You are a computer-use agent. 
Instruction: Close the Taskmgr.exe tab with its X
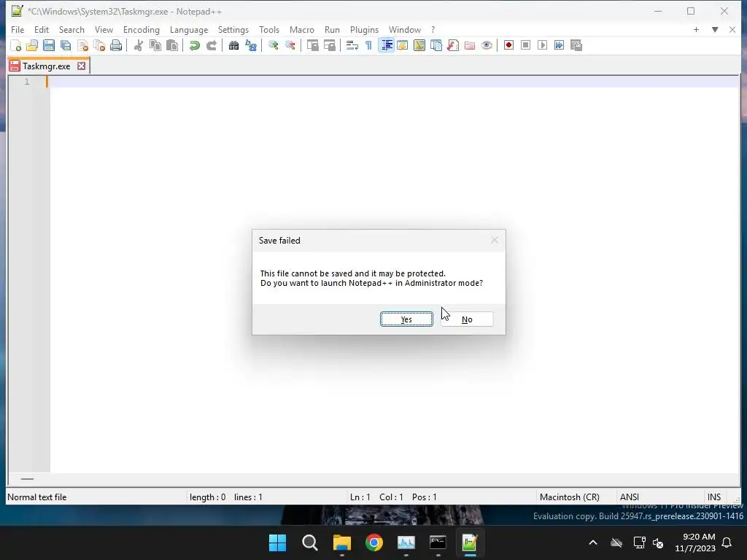[82, 66]
